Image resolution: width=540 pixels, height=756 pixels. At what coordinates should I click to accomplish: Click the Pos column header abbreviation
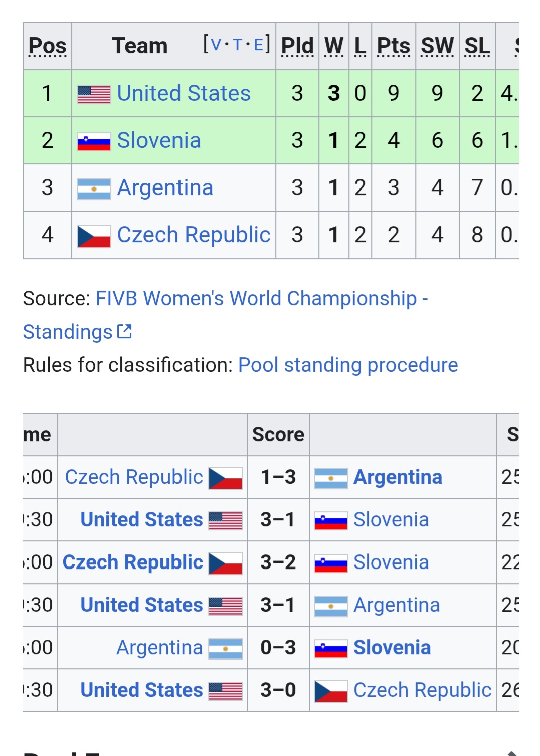pyautogui.click(x=47, y=46)
